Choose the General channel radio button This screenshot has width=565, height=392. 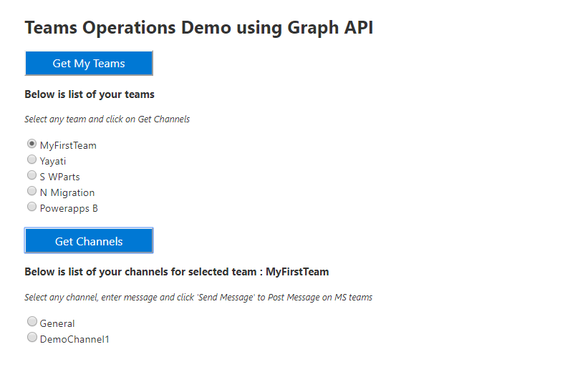pyautogui.click(x=32, y=322)
